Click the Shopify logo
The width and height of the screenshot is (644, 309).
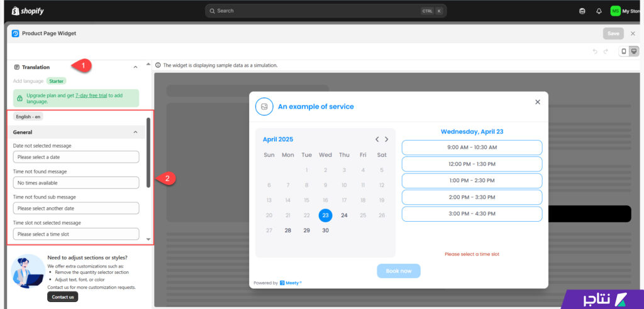28,11
